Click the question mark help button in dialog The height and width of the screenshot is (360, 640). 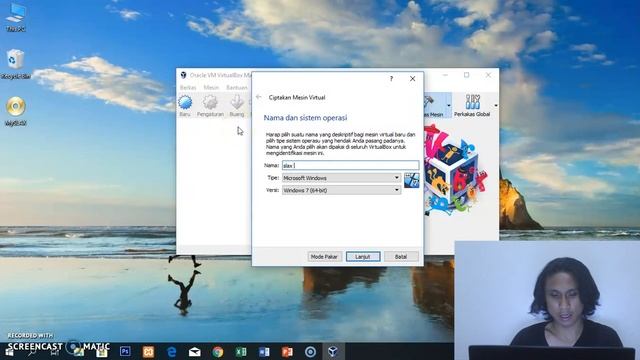[391, 78]
